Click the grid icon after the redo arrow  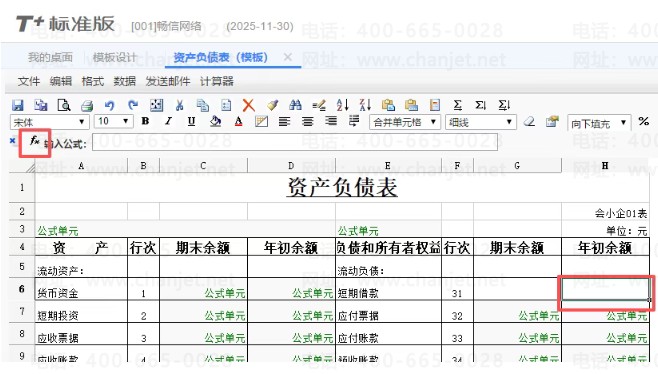156,105
